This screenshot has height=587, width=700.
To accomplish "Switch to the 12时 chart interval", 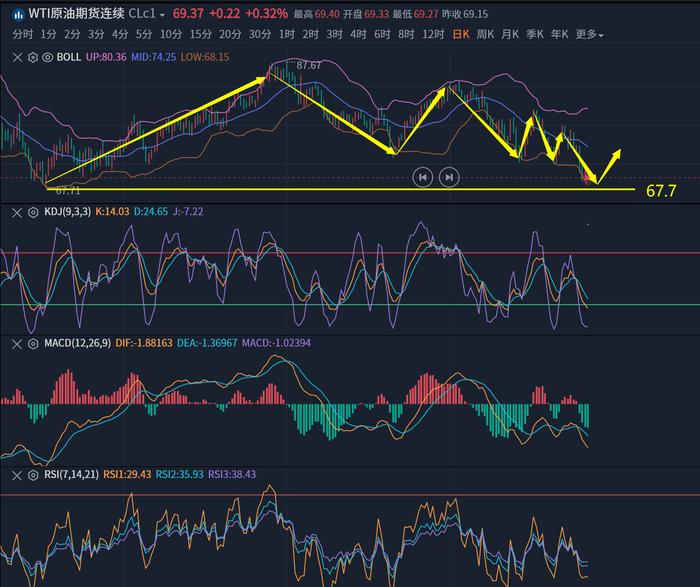I will (x=433, y=34).
